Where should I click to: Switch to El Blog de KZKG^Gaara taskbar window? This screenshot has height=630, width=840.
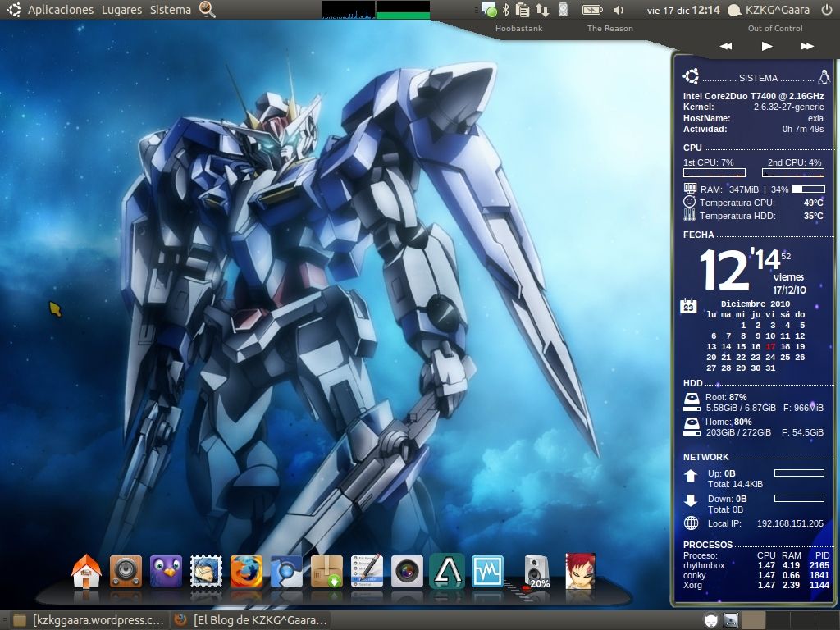pyautogui.click(x=250, y=620)
